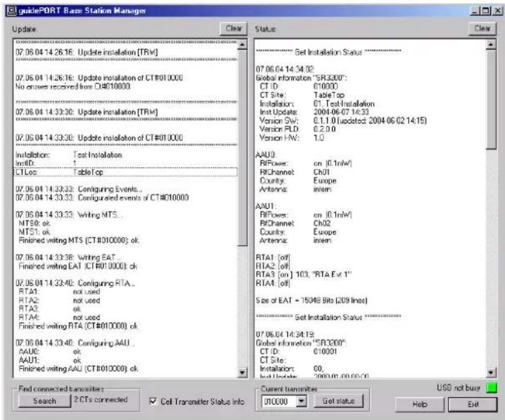
Task: Click the 'Size of EAT' status line
Action: click(312, 301)
